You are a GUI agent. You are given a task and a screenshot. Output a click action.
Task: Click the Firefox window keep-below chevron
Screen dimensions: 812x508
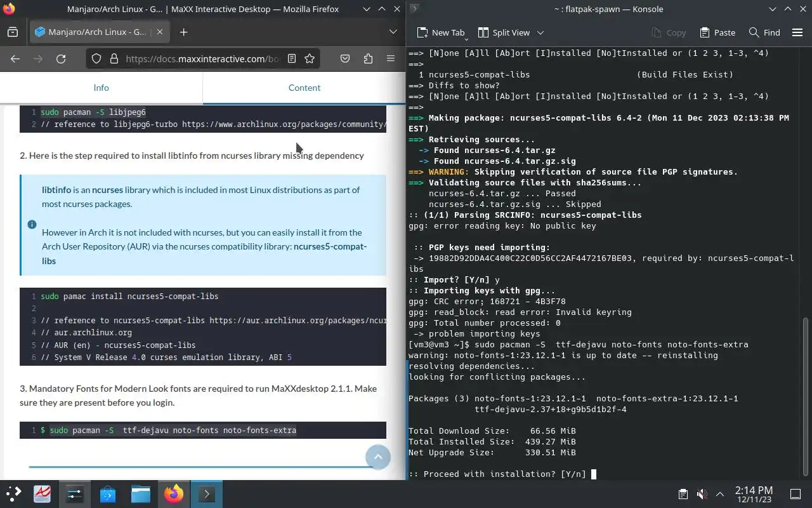point(367,9)
